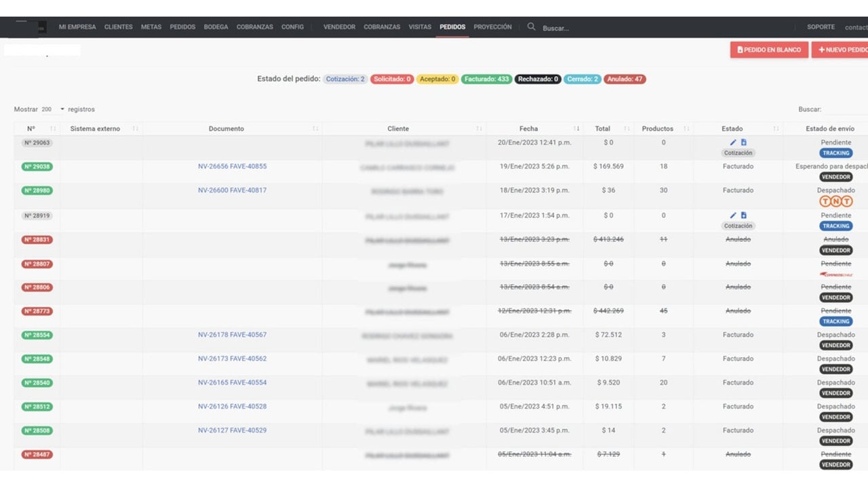
Task: Click the document icon for order 29063
Action: (x=744, y=142)
